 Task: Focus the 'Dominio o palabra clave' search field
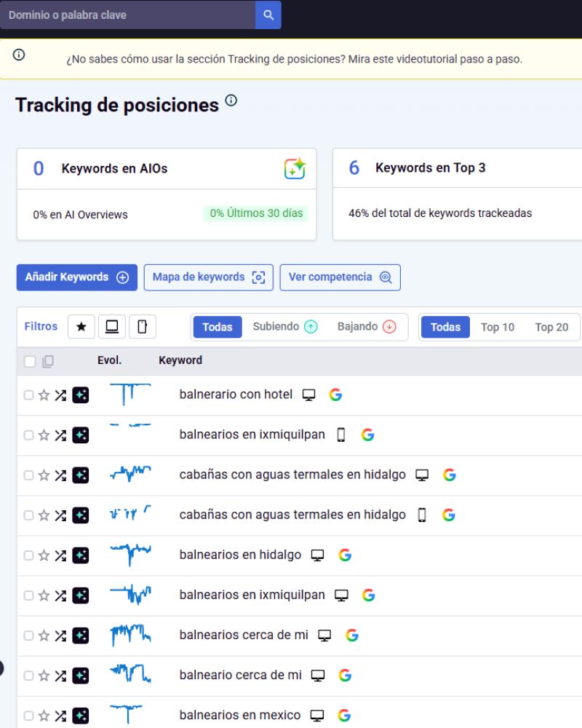point(127,15)
